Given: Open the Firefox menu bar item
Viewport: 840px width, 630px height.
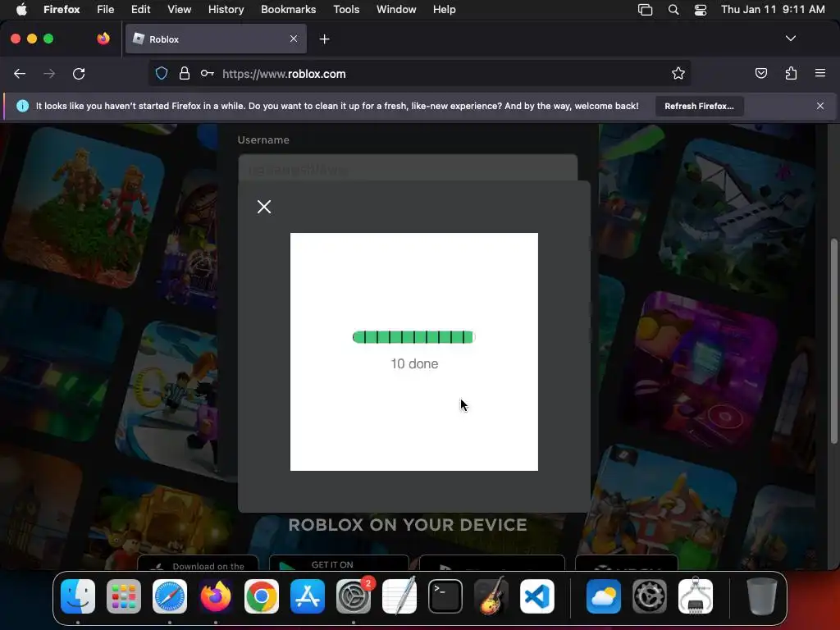Looking at the screenshot, I should (x=62, y=9).
